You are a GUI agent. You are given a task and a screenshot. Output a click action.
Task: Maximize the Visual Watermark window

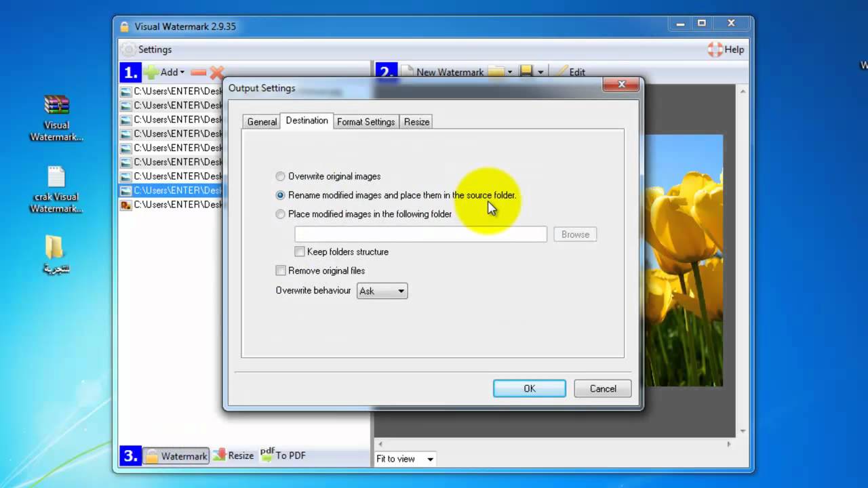(x=702, y=24)
